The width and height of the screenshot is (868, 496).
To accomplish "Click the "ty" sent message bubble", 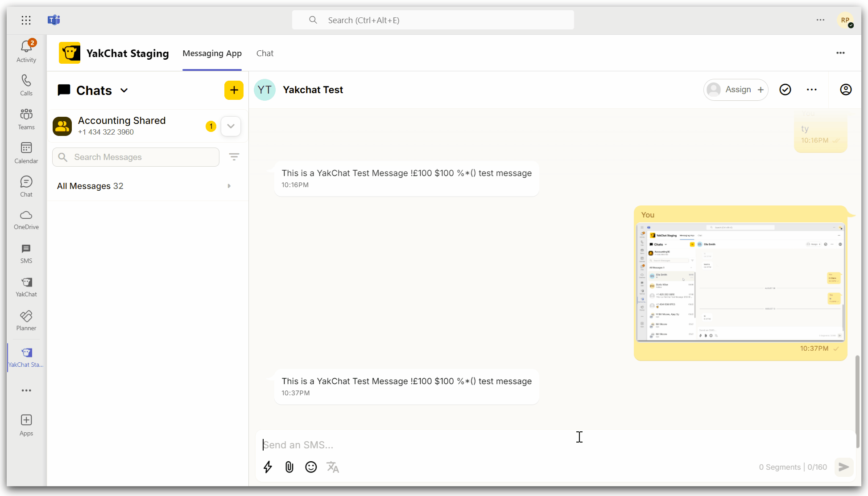I will 820,133.
